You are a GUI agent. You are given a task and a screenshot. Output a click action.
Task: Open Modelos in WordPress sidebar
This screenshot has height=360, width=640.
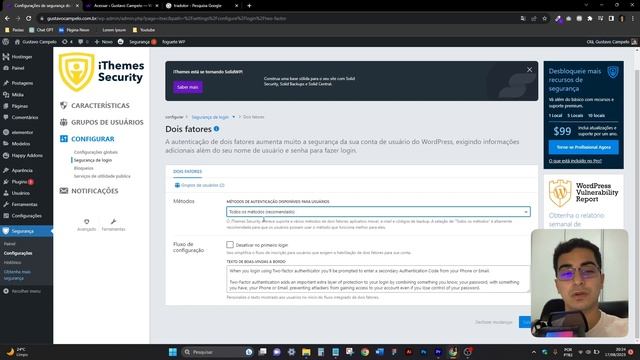coord(20,144)
